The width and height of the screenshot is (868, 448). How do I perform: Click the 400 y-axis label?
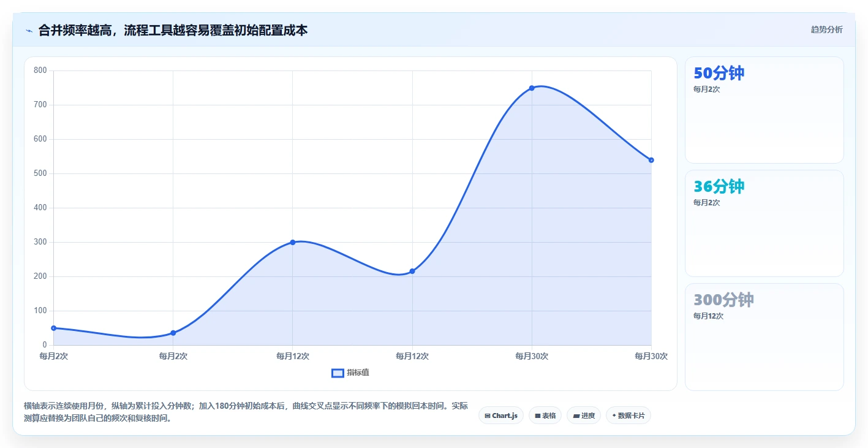[40, 208]
